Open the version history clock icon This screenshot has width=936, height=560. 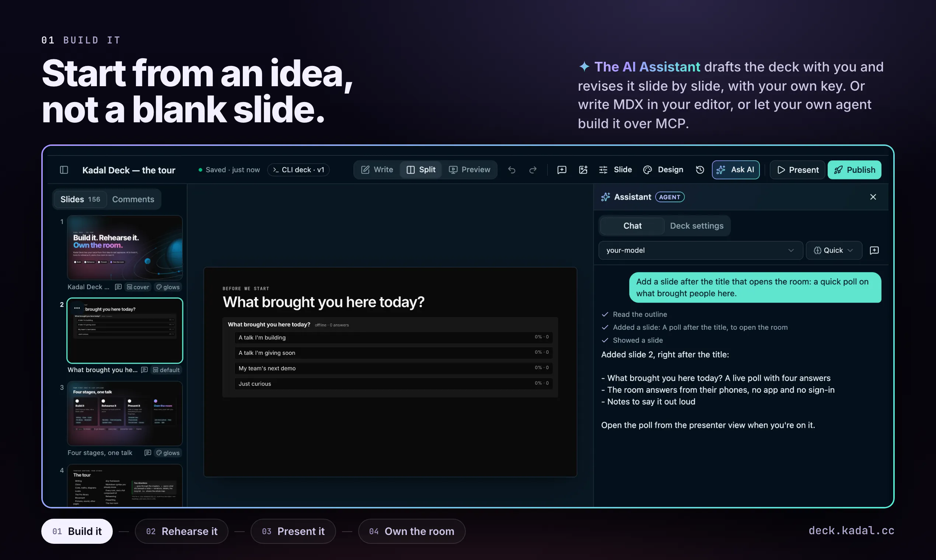click(700, 170)
